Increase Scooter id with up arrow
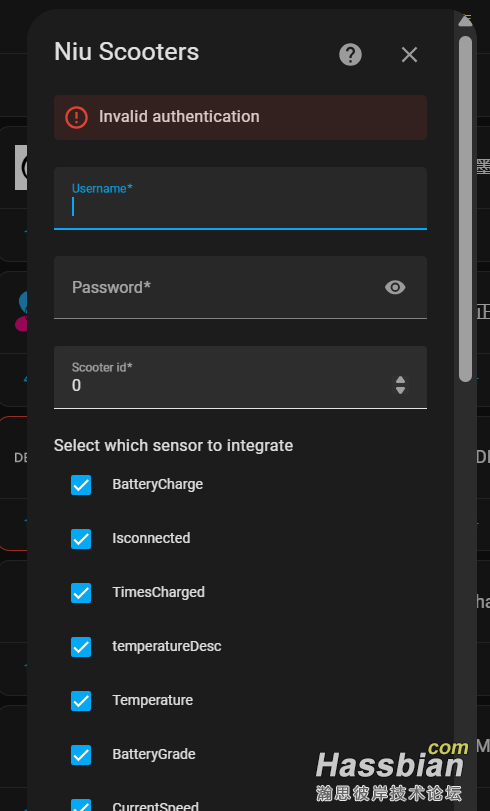Image resolution: width=490 pixels, height=811 pixels. pyautogui.click(x=400, y=380)
